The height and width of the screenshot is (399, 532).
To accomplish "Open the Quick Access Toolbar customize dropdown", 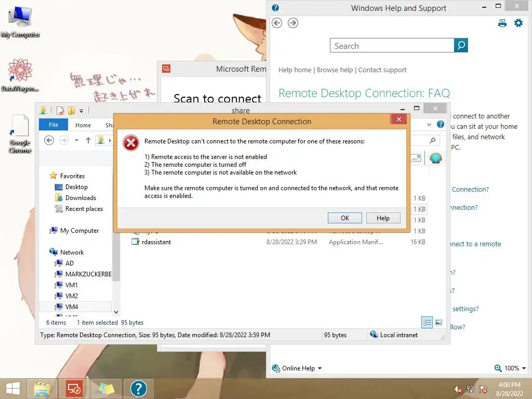I will click(81, 111).
